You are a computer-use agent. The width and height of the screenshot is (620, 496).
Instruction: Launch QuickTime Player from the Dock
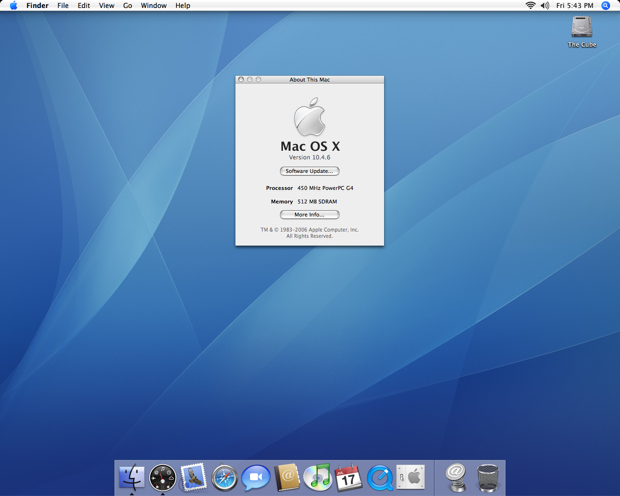pos(380,477)
